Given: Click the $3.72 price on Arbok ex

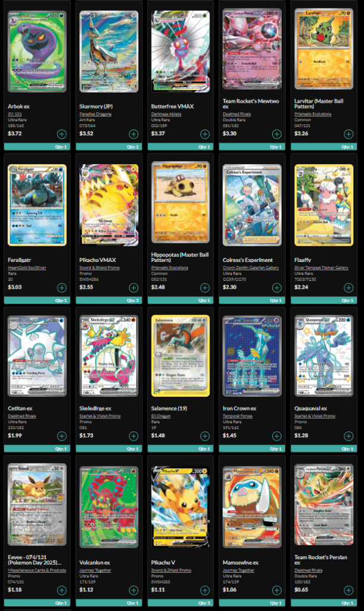Looking at the screenshot, I should pyautogui.click(x=15, y=134).
